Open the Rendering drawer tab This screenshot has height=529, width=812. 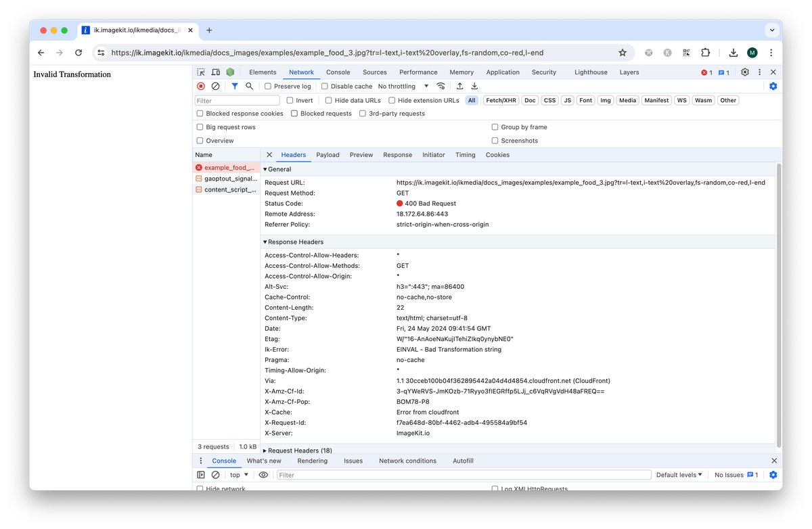point(313,461)
